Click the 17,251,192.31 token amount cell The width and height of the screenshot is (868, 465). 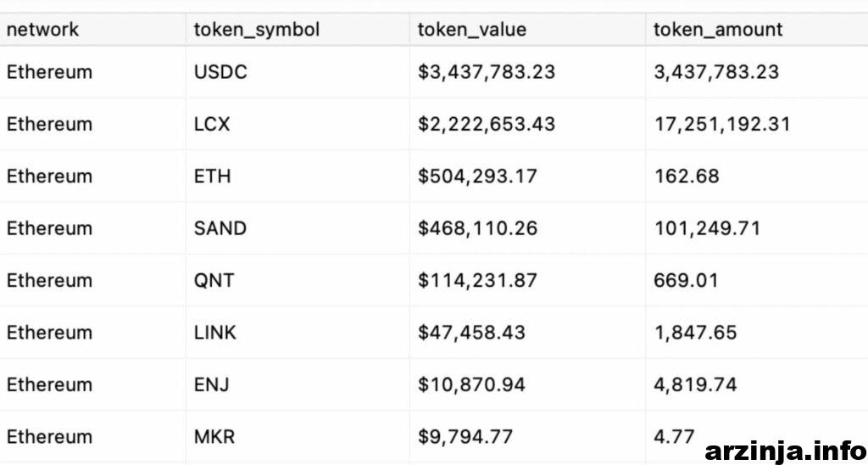757,124
